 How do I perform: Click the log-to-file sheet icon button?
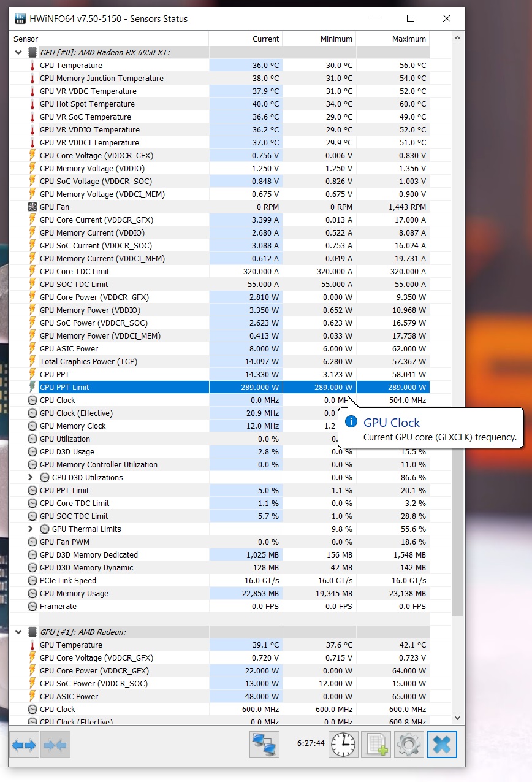376,745
